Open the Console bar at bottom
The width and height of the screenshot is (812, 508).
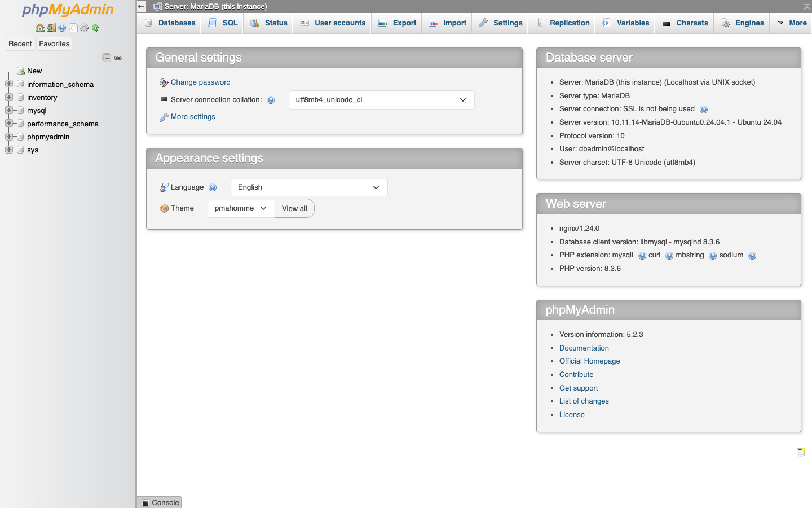(x=160, y=502)
